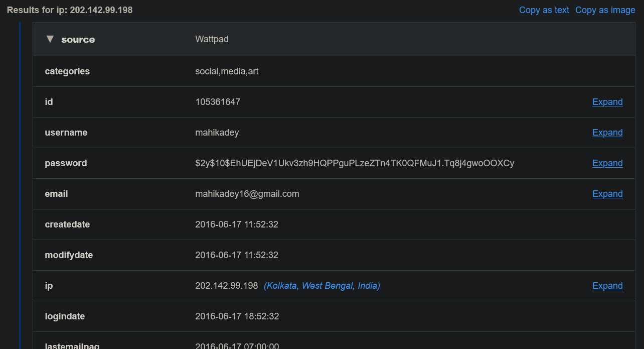Expand the email row
The width and height of the screenshot is (644, 349).
pyautogui.click(x=607, y=194)
